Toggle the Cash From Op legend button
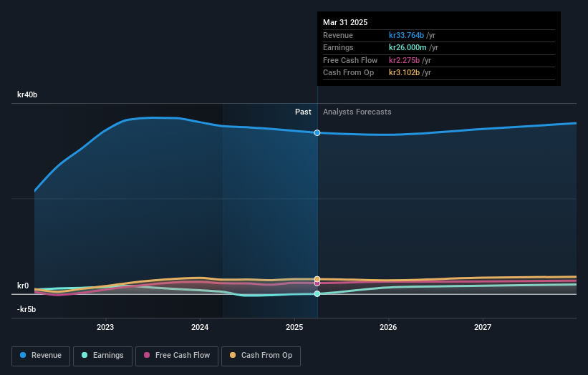Screen dimensions: 588x375 (261, 356)
